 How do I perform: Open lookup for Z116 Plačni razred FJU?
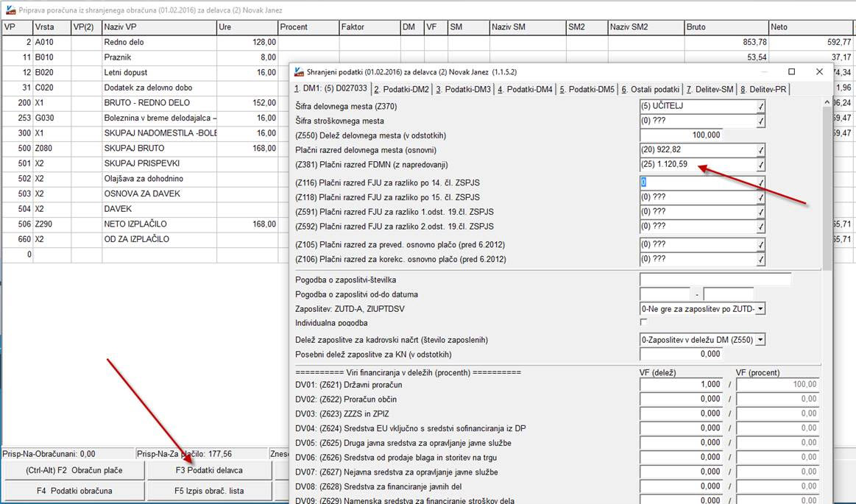click(x=760, y=182)
